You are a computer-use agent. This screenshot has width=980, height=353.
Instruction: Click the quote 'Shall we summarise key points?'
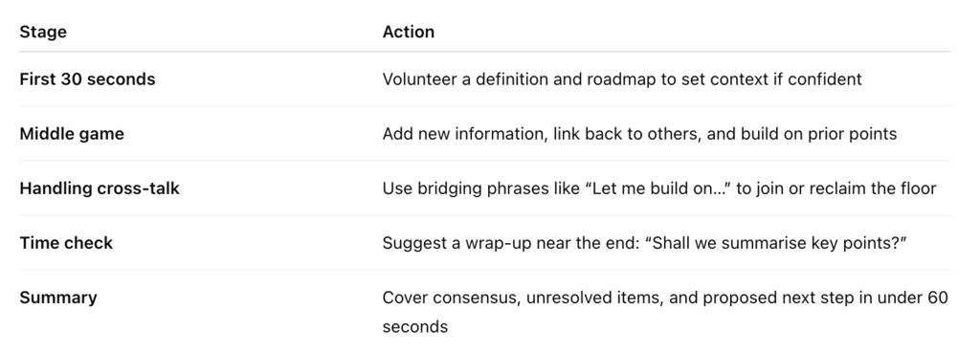point(779,242)
